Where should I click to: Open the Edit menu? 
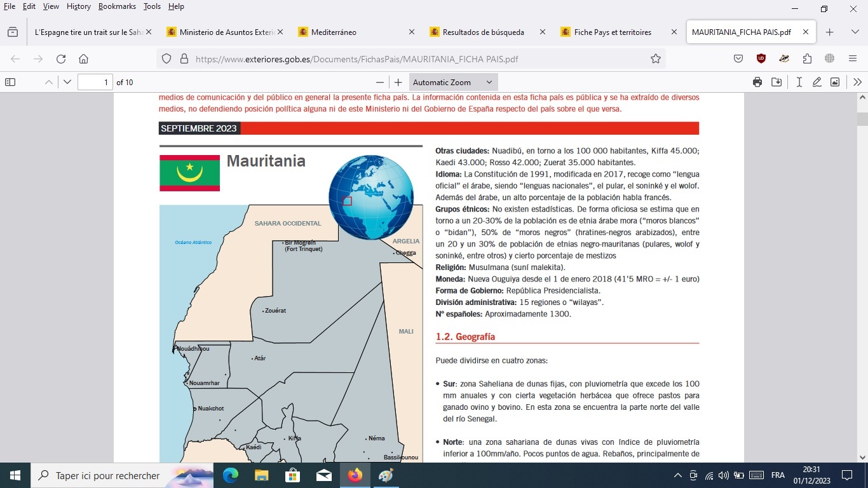pos(29,6)
